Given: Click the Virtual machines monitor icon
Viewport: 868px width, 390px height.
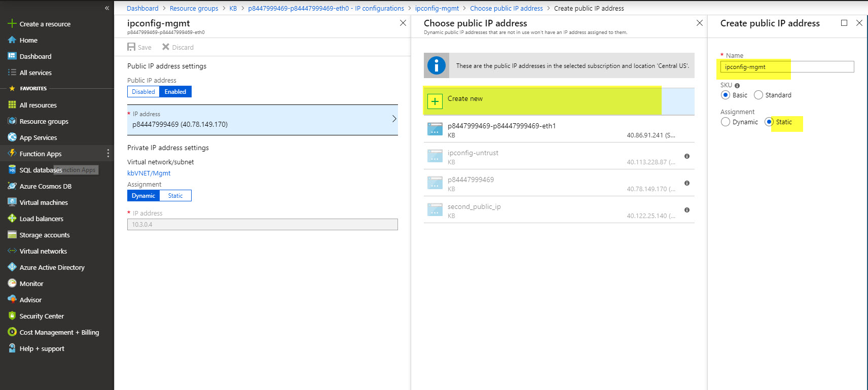Looking at the screenshot, I should (12, 202).
